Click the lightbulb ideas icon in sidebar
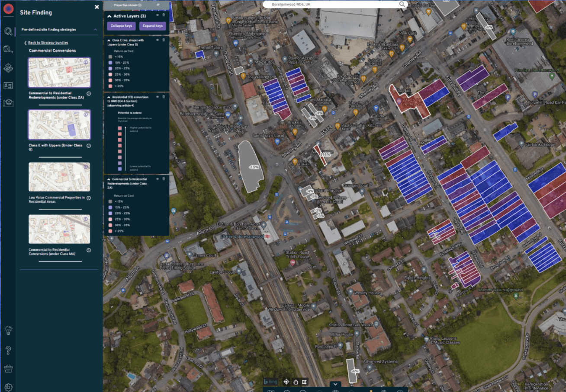This screenshot has height=392, width=566. [8, 330]
